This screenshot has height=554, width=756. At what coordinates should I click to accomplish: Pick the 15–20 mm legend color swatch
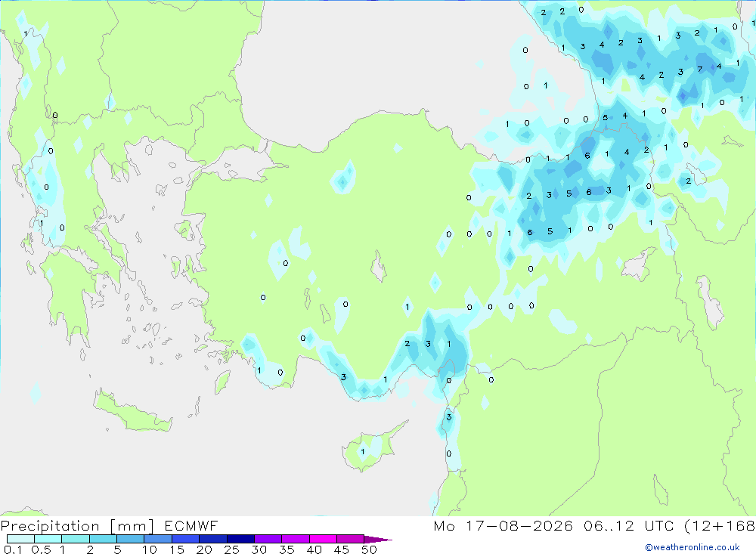(x=186, y=539)
